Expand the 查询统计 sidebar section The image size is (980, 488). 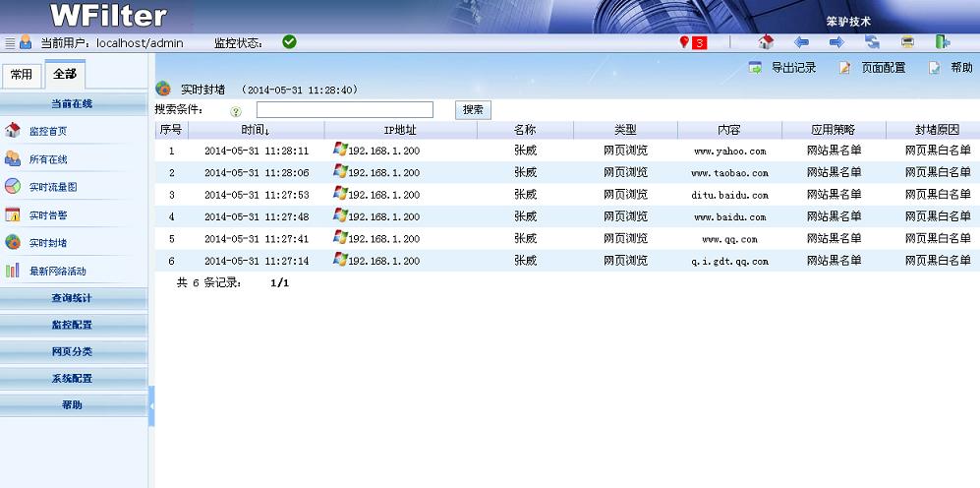pos(73,298)
